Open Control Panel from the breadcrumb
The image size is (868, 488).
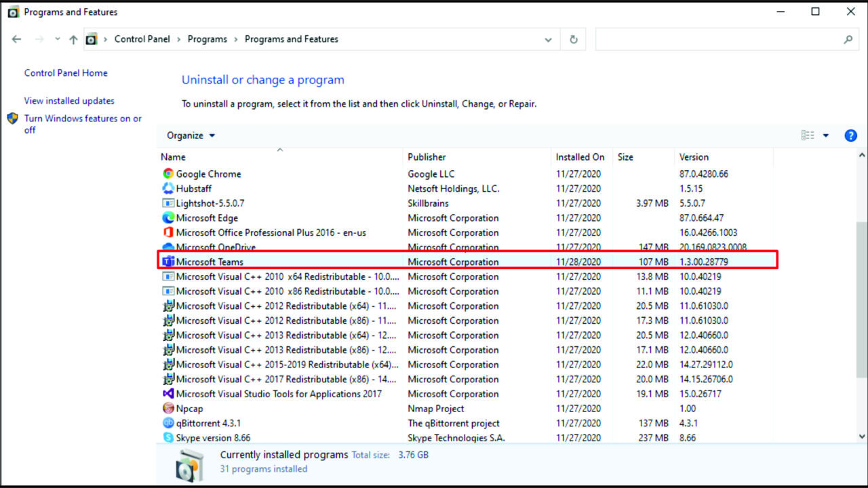[x=142, y=39]
